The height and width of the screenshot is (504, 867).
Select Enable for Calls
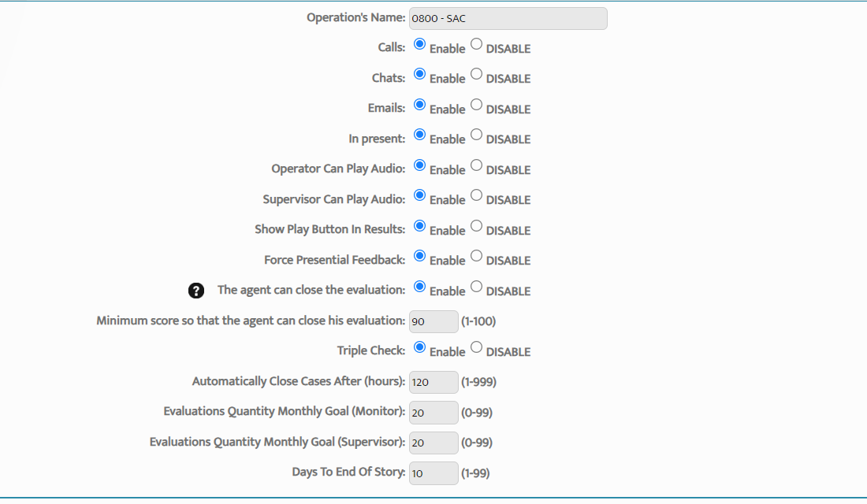click(419, 45)
